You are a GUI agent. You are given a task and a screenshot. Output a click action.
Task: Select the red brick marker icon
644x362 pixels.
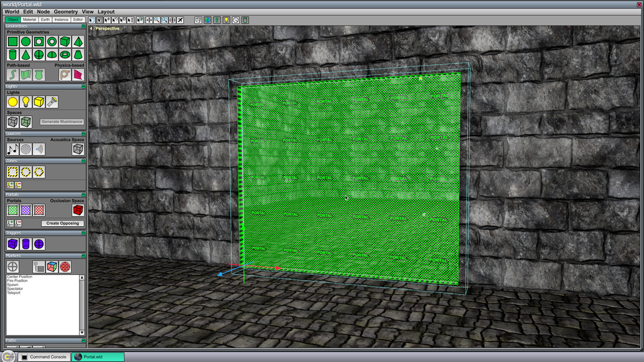pyautogui.click(x=65, y=267)
